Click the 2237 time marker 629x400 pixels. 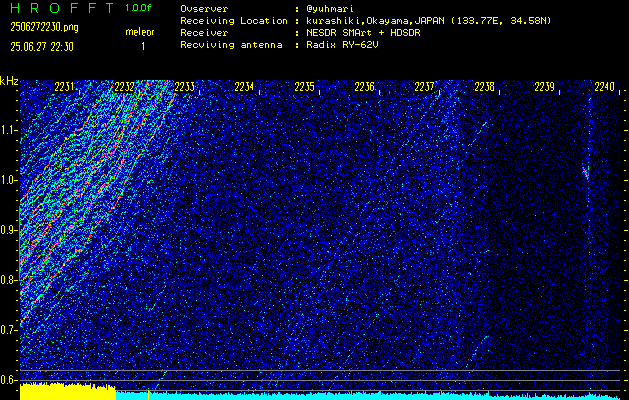[425, 87]
